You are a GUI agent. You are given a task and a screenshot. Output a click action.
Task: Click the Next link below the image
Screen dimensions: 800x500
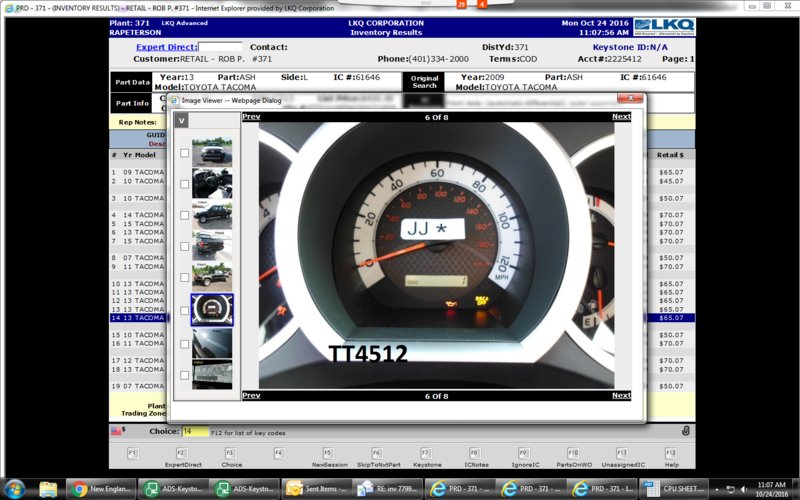point(621,395)
